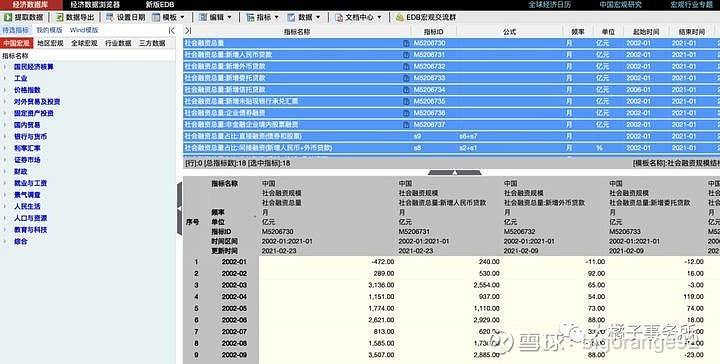
Task: Click the 设置日期 calendar icon
Action: pyautogui.click(x=110, y=17)
